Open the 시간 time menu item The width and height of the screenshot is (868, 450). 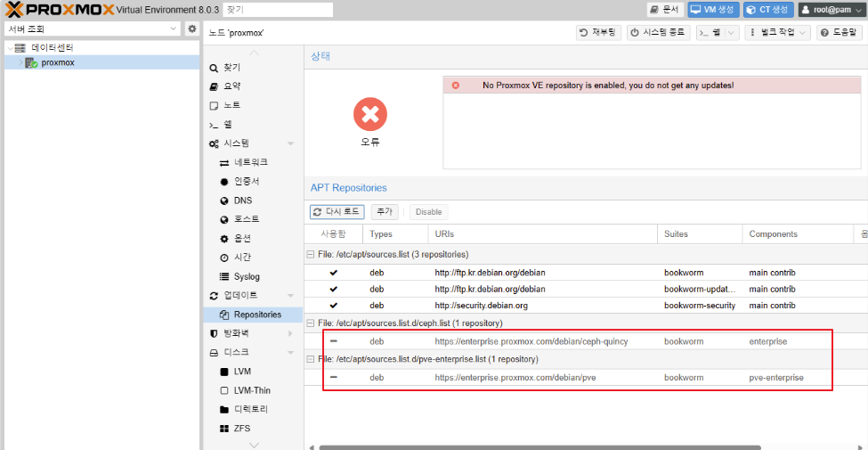point(253,258)
